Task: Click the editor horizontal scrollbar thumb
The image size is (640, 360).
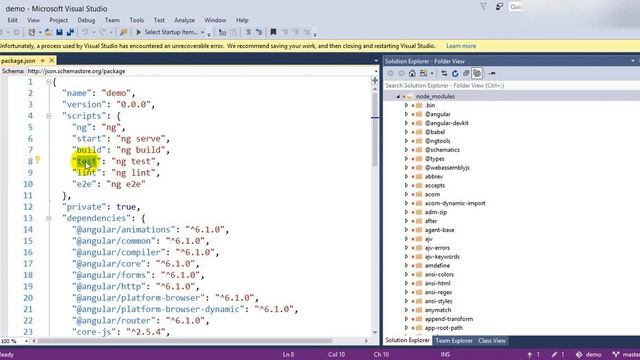Action: (185, 341)
